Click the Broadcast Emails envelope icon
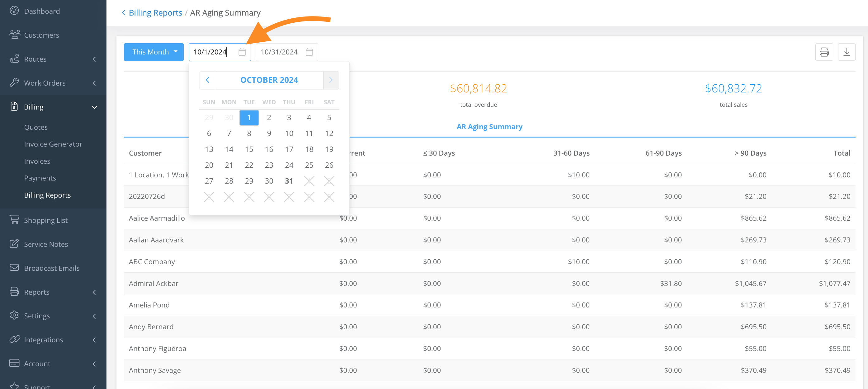868x389 pixels. coord(14,267)
